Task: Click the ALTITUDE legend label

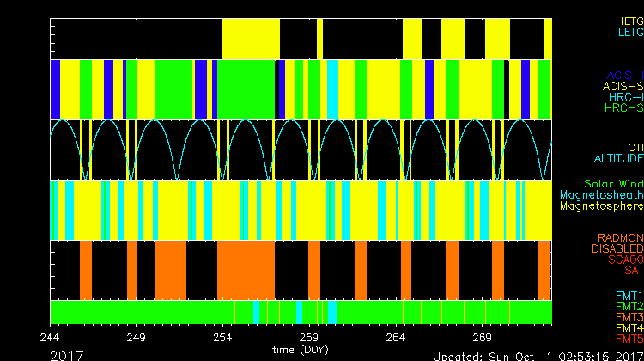Action: [x=618, y=159]
